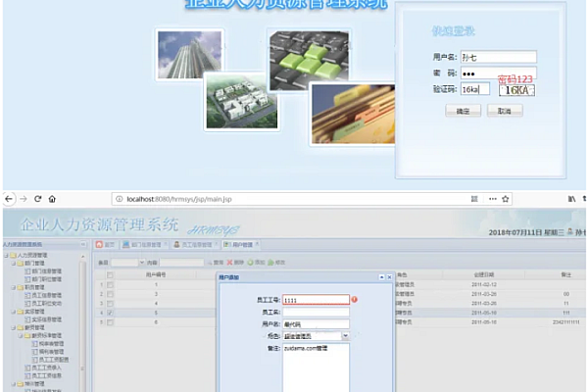Open 员工工资录入 page in the sidebar tree

(46, 367)
